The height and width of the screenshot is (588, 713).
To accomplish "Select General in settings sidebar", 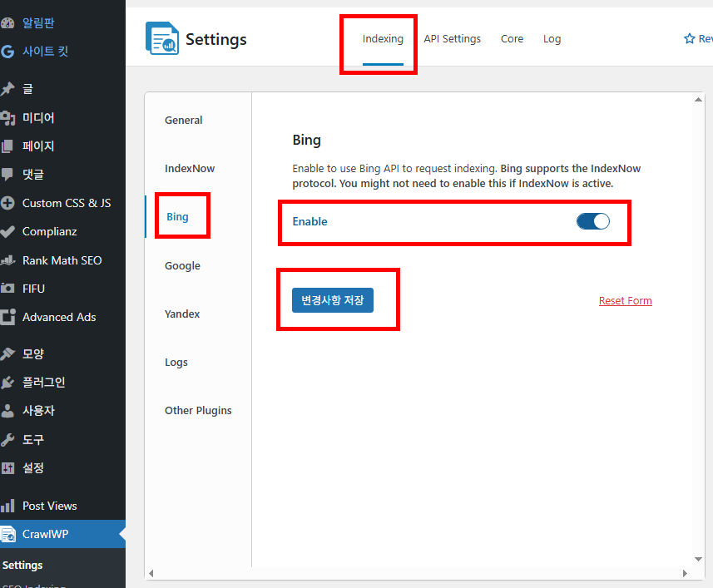I will pos(184,120).
